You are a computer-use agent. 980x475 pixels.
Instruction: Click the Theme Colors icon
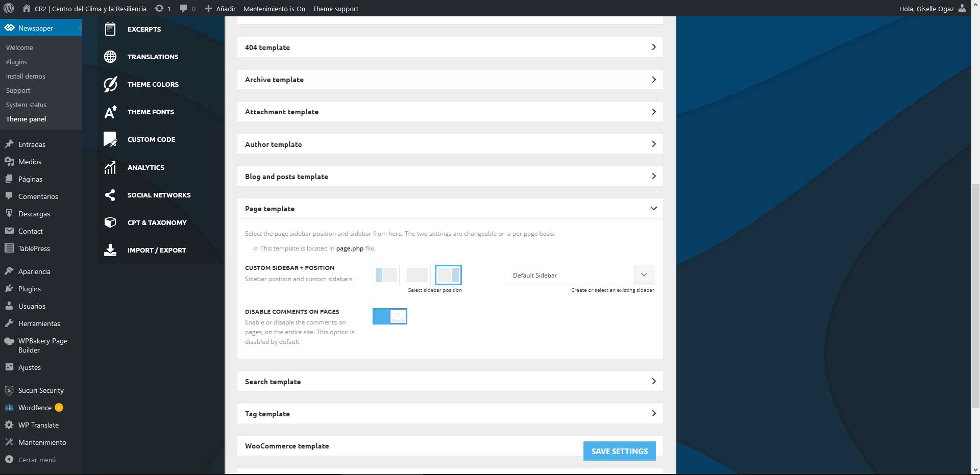pos(110,84)
